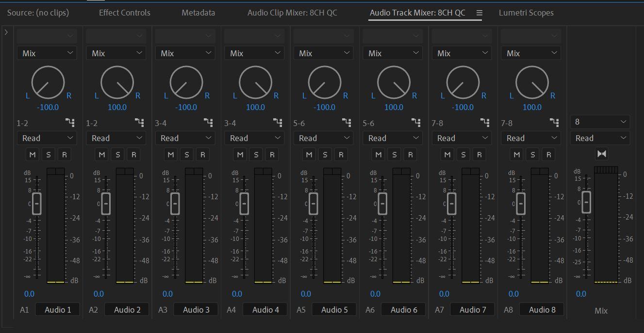Screen dimensions: 644x333
Task: Solo track Audio 8
Action: point(533,155)
